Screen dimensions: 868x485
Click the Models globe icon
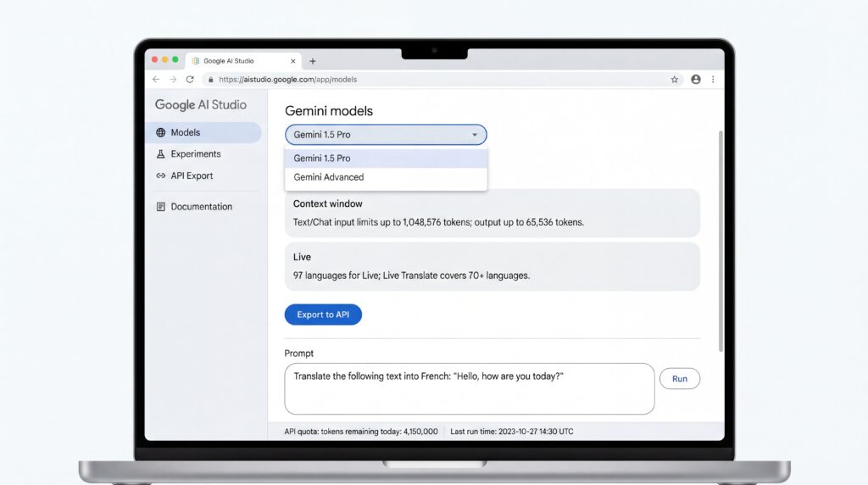(160, 132)
